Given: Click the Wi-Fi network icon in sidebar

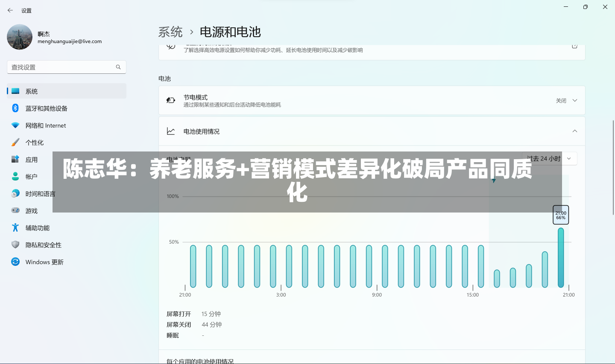Looking at the screenshot, I should click(15, 125).
